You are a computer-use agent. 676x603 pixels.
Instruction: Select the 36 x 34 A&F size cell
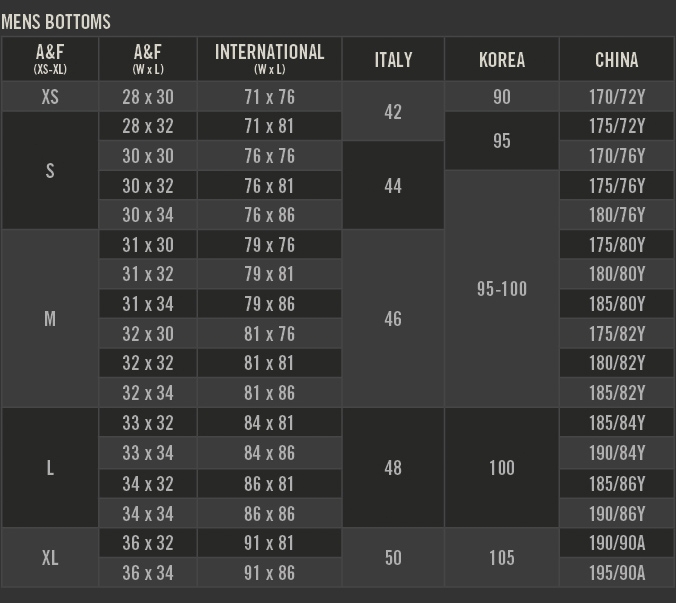pyautogui.click(x=148, y=573)
